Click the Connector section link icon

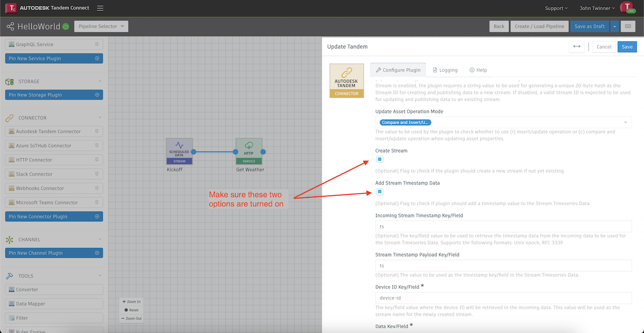tap(9, 118)
